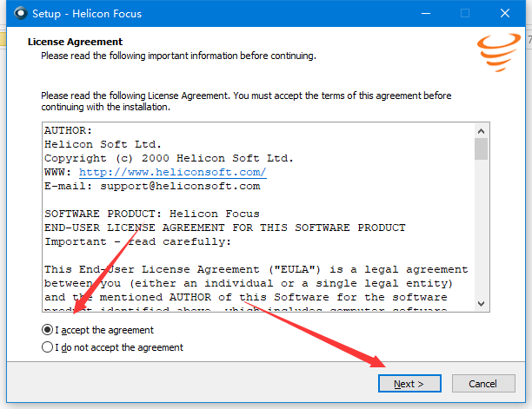
Task: Click the "END-USER LICENSE AGREEMENT" line
Action: coord(225,228)
